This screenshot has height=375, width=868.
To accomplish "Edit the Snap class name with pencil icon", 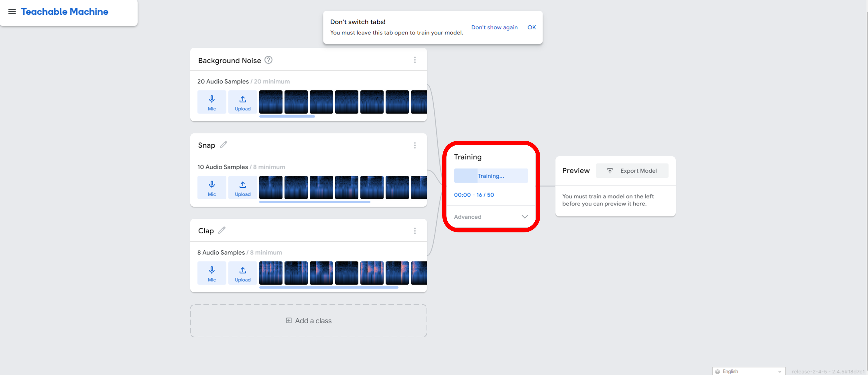I will 223,145.
